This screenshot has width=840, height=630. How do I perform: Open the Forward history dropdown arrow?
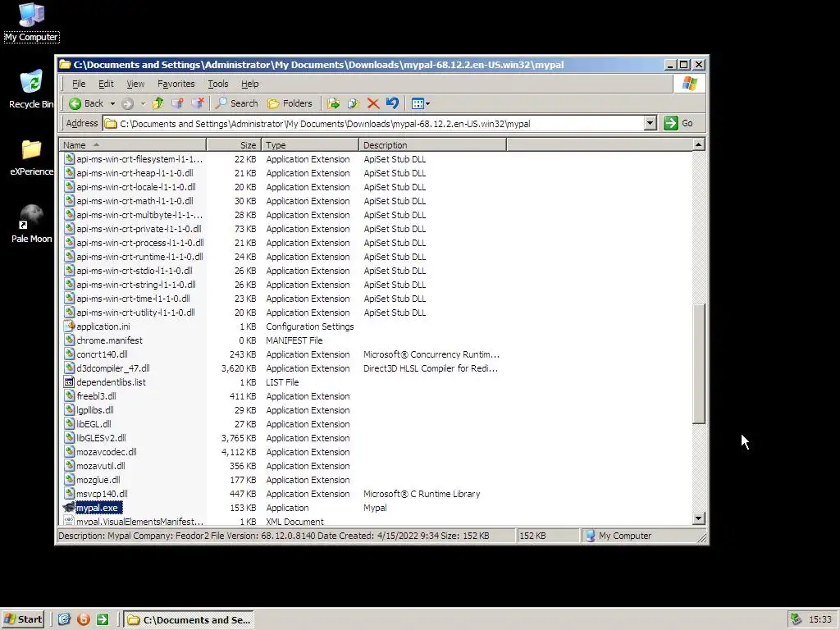(x=143, y=103)
